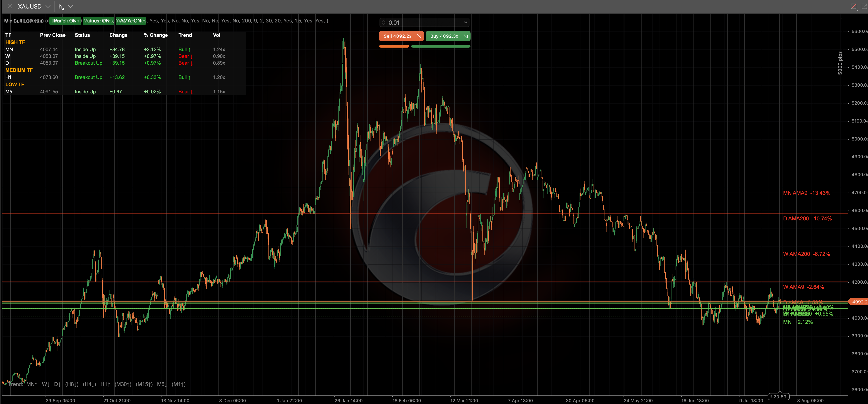
Task: Click the volume stepper arrows beside 0.01
Action: [x=383, y=23]
